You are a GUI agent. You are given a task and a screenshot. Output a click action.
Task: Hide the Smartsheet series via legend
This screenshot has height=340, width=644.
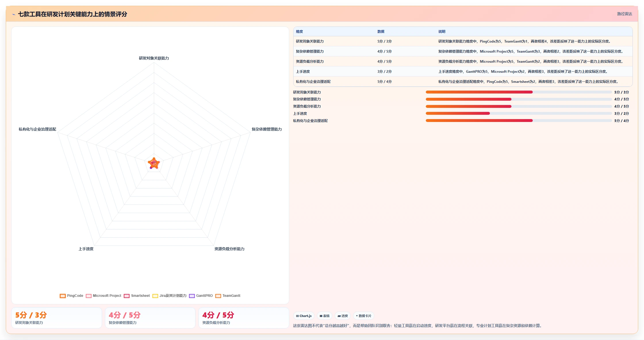point(137,296)
